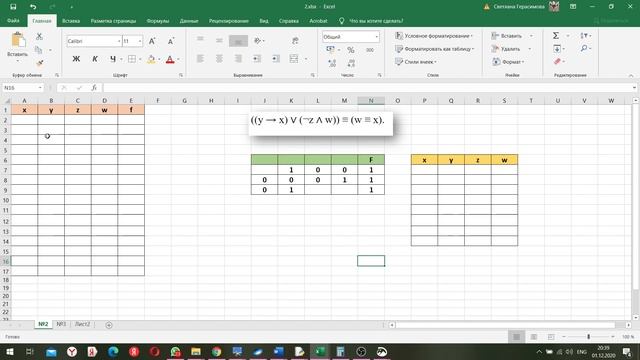Switch to the Формулы ribbon tab

158,21
